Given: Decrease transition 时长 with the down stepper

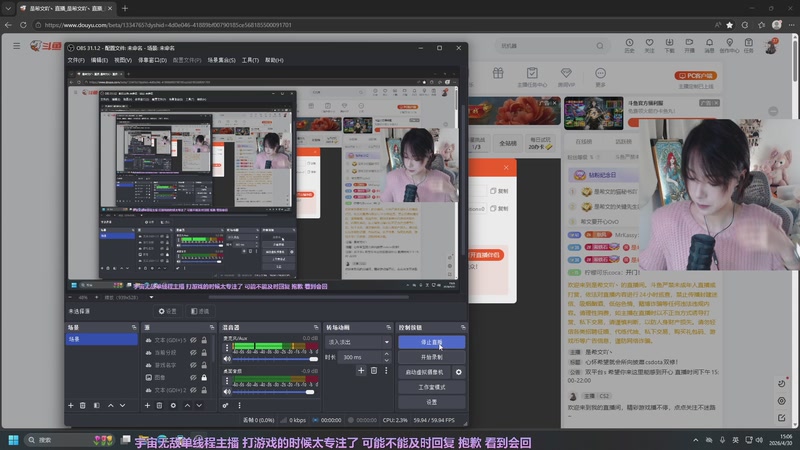Looking at the screenshot, I should [386, 360].
